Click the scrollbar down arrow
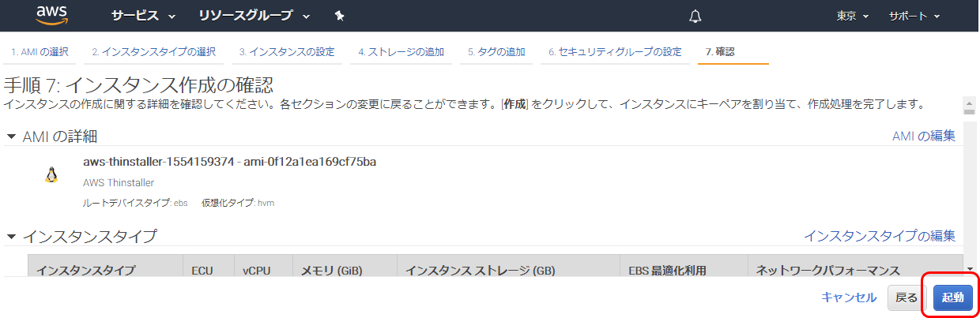The width and height of the screenshot is (980, 318). click(x=969, y=268)
